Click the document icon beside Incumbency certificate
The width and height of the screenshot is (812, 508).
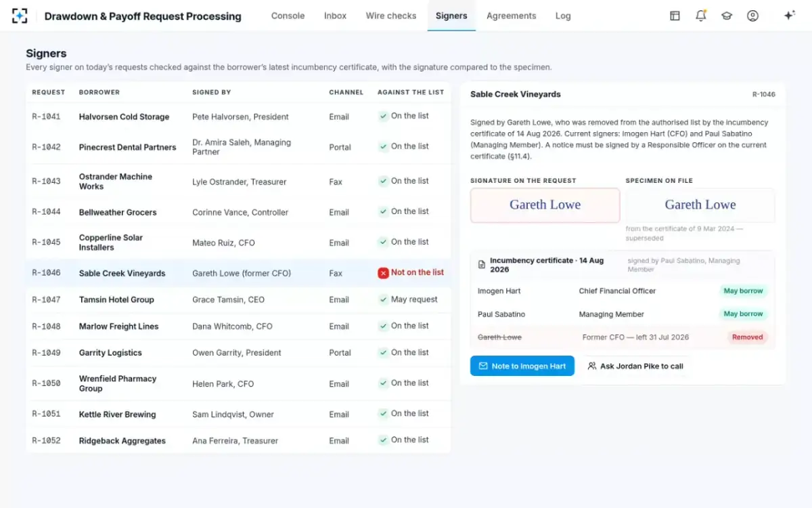[x=482, y=265]
